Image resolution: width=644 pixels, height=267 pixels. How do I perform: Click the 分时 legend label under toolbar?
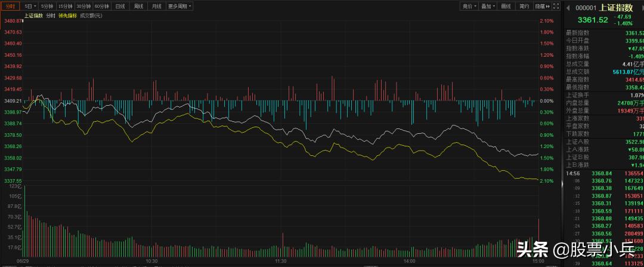click(x=50, y=16)
